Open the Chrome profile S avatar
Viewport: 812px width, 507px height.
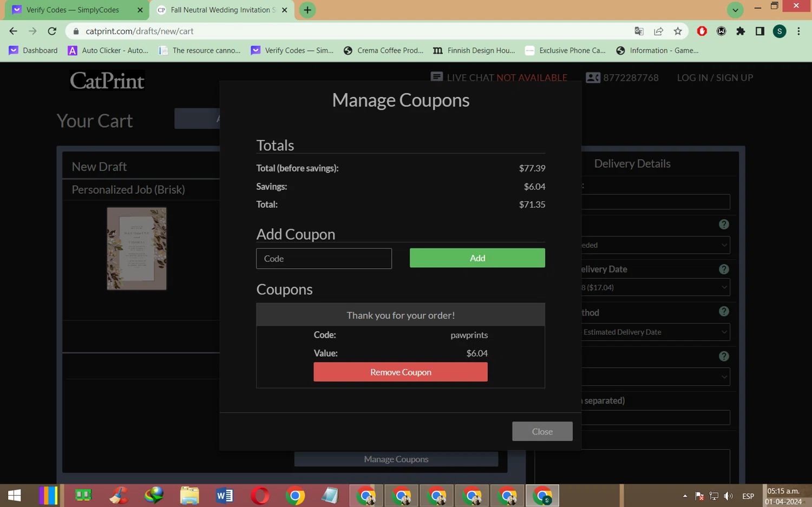[x=780, y=31]
